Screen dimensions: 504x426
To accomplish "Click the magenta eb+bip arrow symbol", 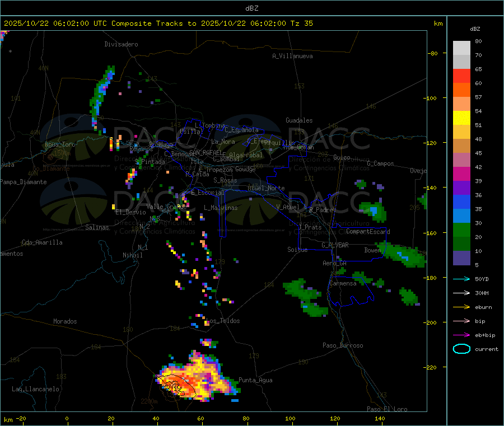I will coord(461,335).
